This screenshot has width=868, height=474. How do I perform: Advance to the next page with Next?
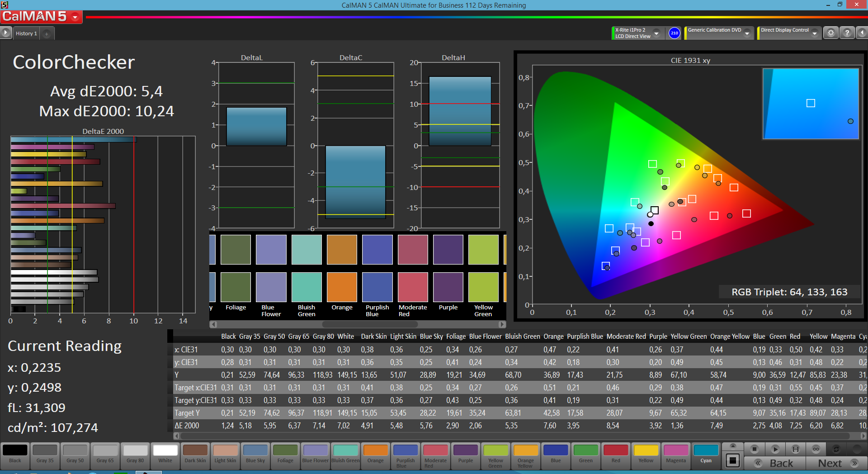point(836,463)
